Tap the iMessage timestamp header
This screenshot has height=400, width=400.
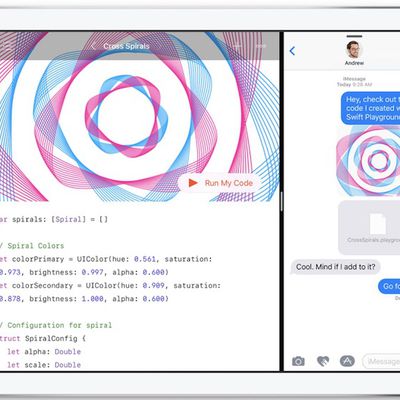click(354, 82)
